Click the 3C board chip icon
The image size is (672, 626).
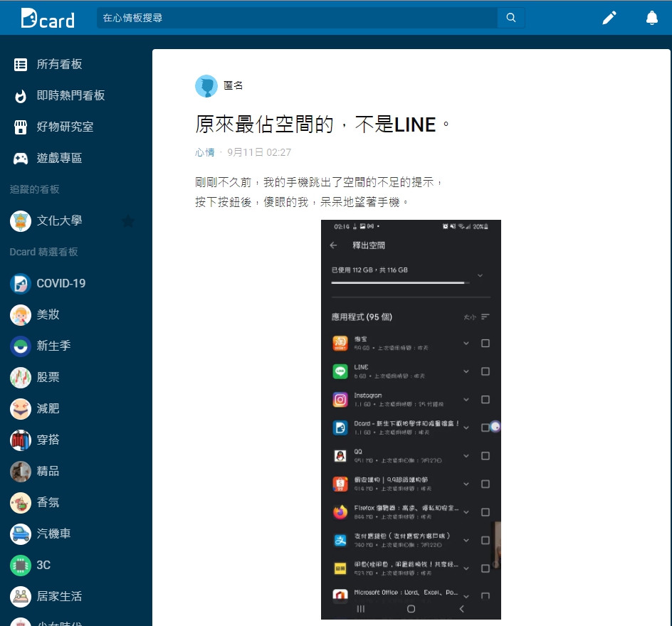21,566
